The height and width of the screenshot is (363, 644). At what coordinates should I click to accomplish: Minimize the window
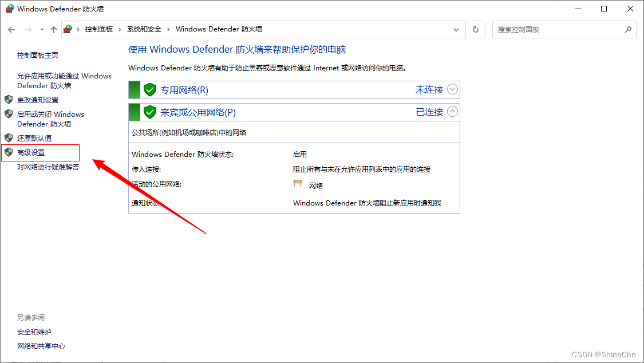pyautogui.click(x=578, y=9)
